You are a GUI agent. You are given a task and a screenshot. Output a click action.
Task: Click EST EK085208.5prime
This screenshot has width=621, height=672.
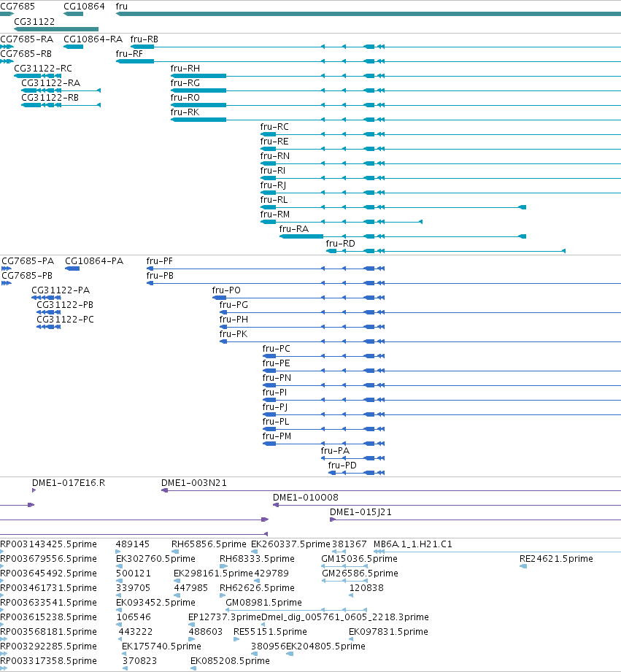pos(230,660)
